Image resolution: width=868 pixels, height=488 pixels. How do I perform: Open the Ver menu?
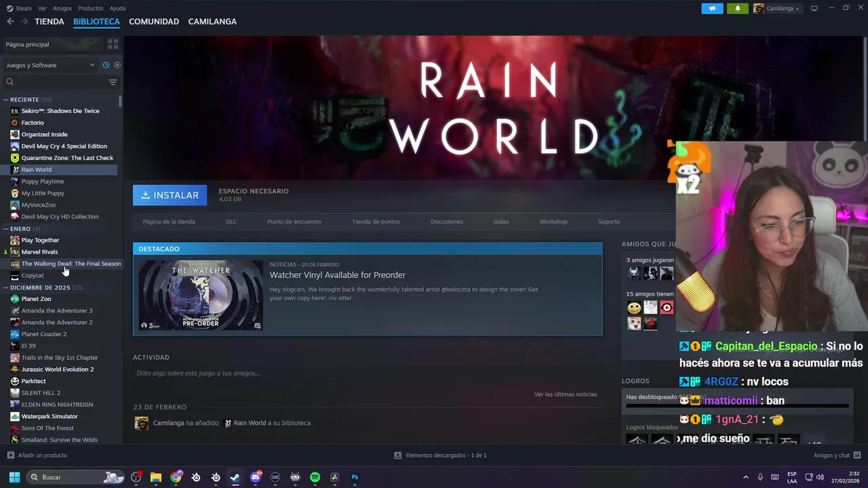point(42,8)
